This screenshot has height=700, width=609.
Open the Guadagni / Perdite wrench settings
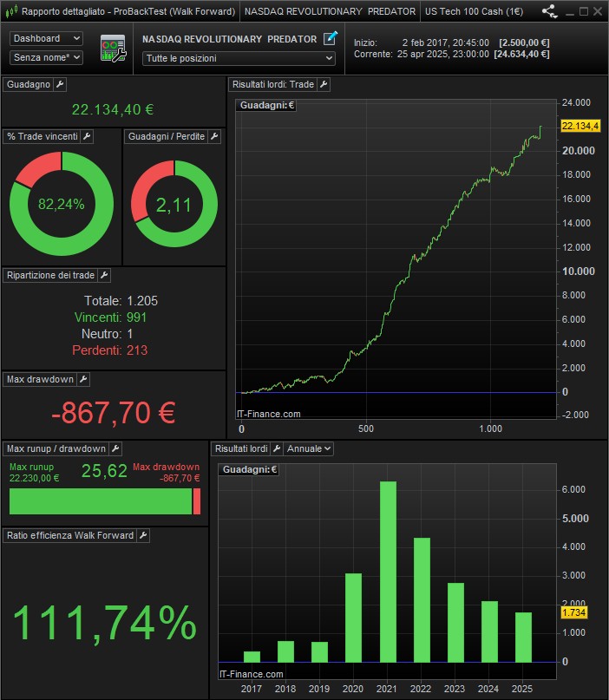point(214,136)
